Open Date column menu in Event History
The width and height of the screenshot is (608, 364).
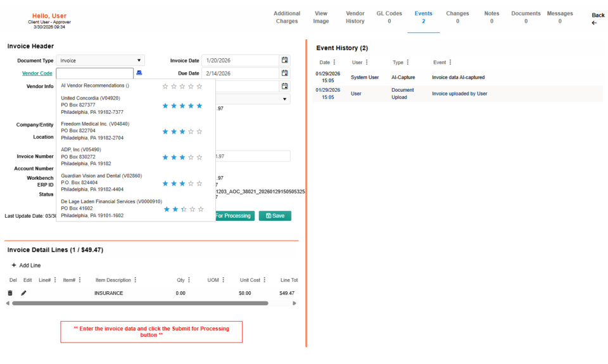pos(334,63)
